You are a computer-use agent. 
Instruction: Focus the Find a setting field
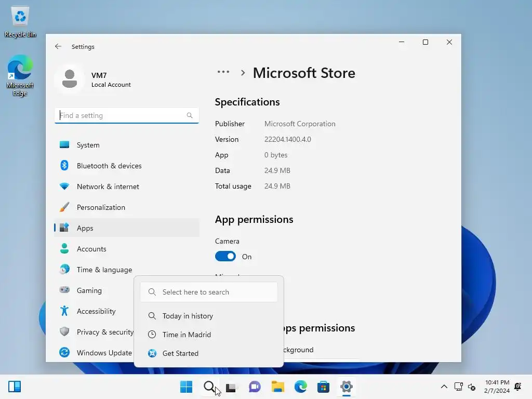pos(127,115)
